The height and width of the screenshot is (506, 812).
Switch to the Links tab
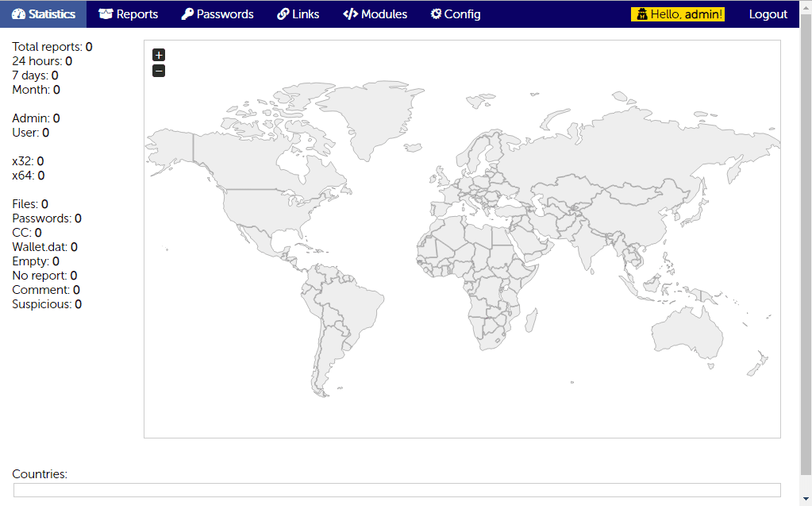pyautogui.click(x=298, y=14)
